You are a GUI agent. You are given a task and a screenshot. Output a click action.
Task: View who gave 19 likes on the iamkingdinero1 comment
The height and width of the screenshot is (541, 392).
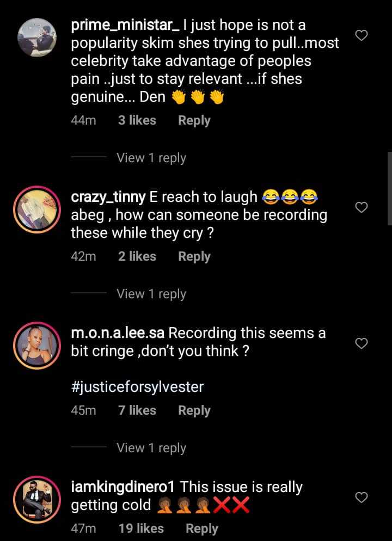pos(140,528)
